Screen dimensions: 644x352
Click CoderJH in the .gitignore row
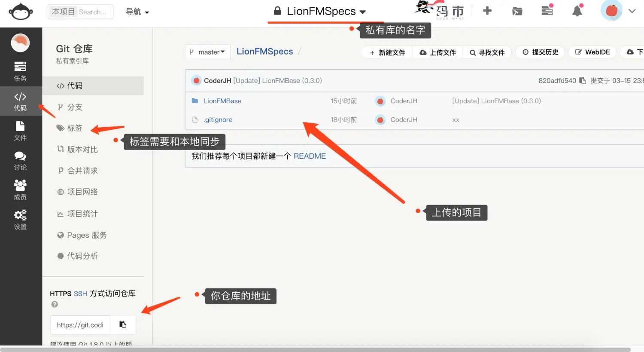pyautogui.click(x=404, y=120)
